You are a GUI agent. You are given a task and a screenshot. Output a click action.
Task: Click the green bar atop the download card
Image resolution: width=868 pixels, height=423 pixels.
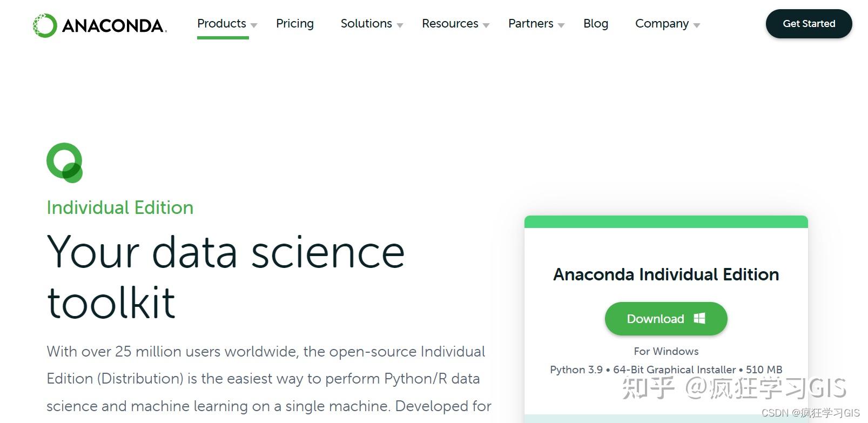click(x=666, y=220)
